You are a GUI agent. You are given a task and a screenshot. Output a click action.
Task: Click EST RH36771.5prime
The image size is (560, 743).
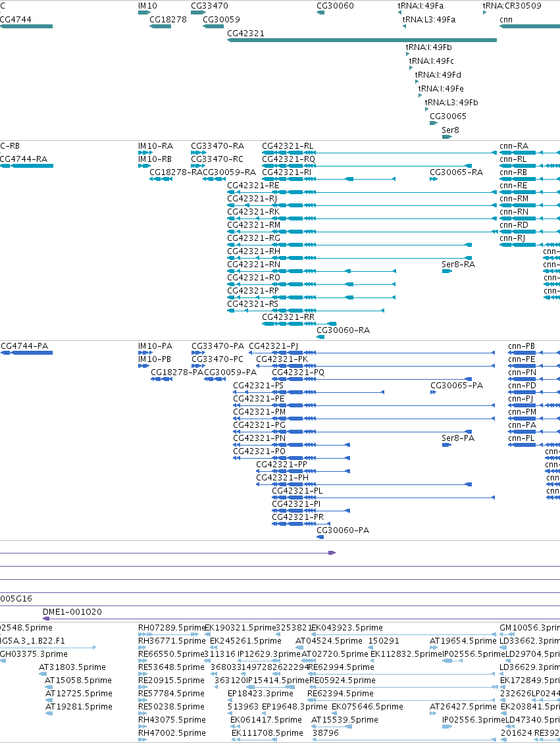click(172, 640)
